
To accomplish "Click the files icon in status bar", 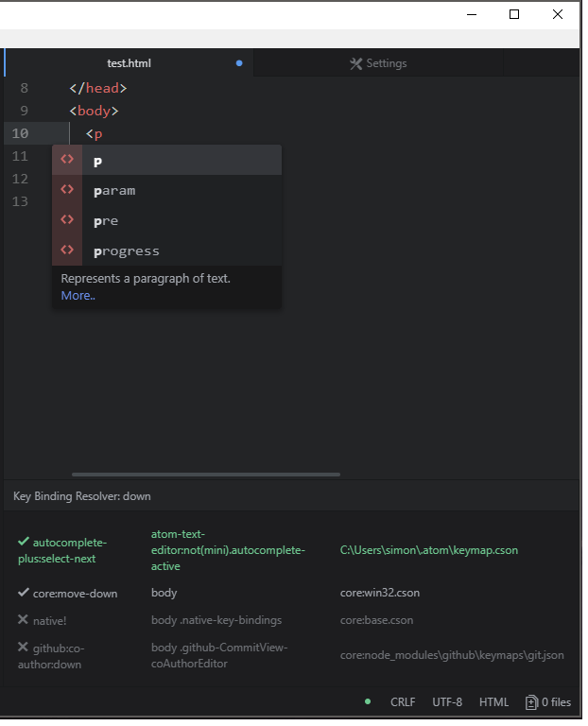I will pos(531,702).
